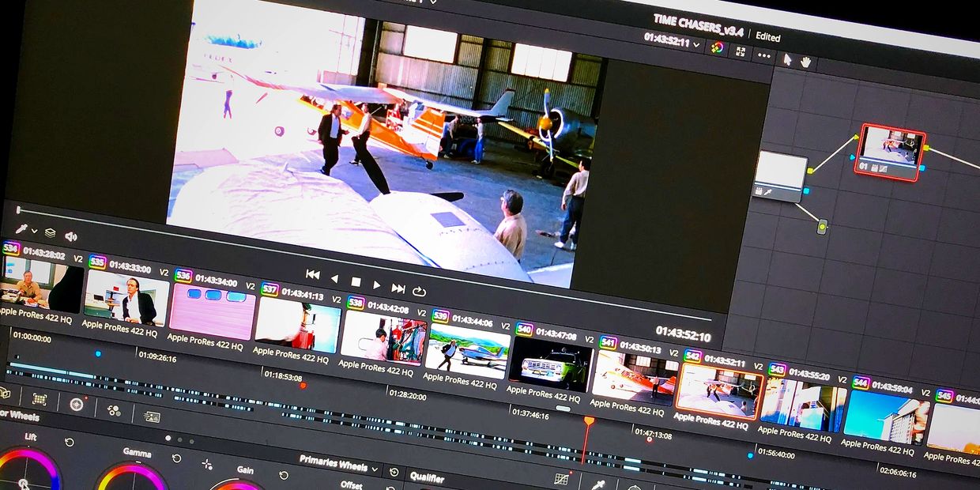Open the split screen layers icon
This screenshot has width=980, height=490.
[x=50, y=233]
